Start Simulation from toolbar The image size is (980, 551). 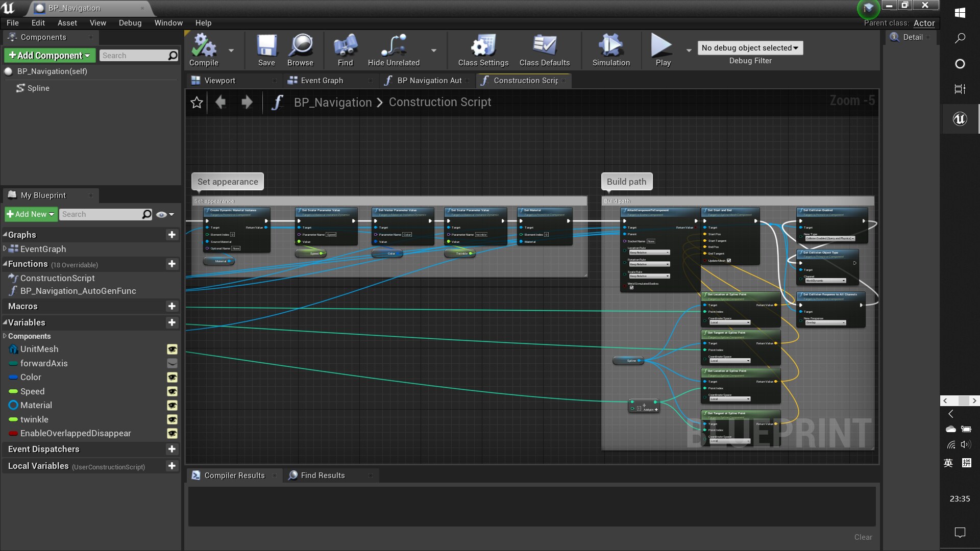(611, 45)
